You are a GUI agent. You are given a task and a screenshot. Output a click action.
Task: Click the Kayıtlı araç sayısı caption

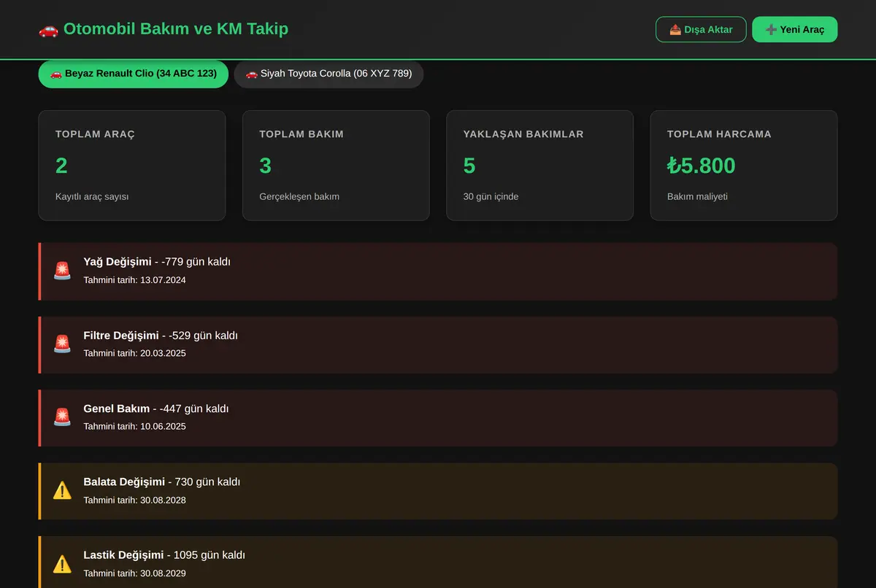(92, 196)
